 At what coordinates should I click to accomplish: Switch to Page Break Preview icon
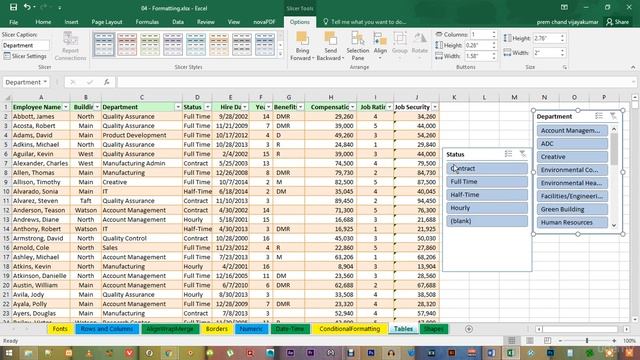point(547,340)
